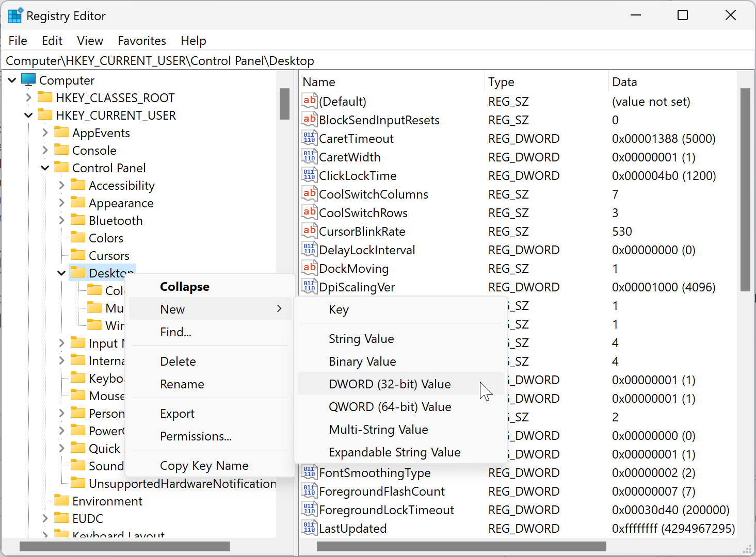
Task: Click the Colors folder icon
Action: click(78, 238)
